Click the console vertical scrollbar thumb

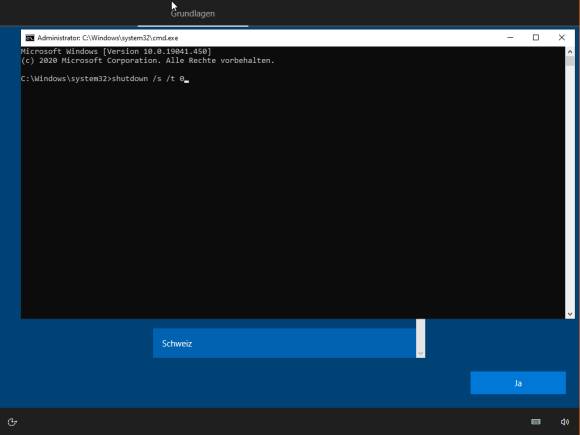pyautogui.click(x=570, y=61)
